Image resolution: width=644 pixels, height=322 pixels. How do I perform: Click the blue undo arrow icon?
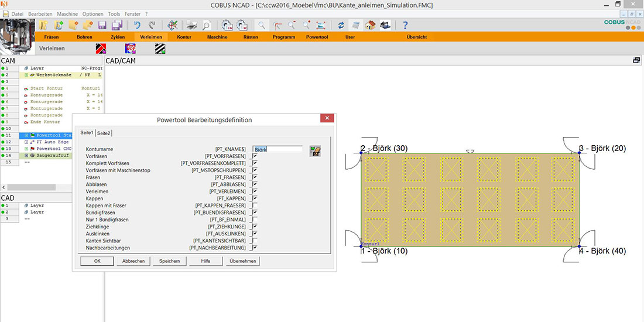pyautogui.click(x=137, y=25)
